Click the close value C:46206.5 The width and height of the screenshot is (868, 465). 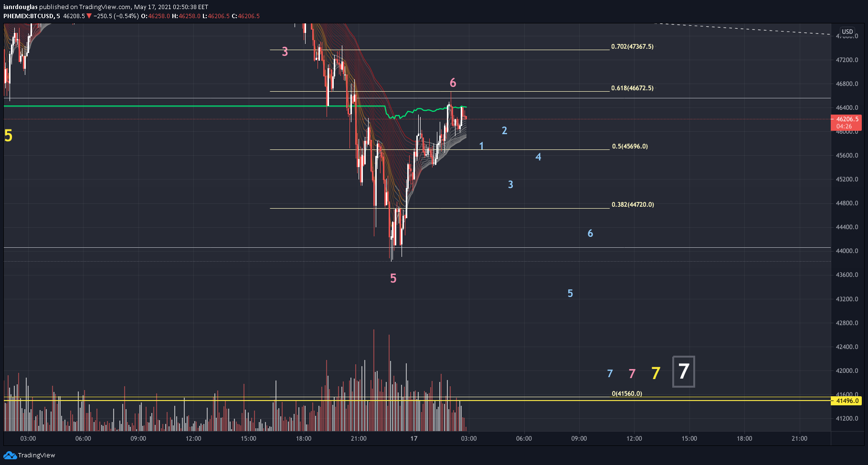tap(246, 16)
